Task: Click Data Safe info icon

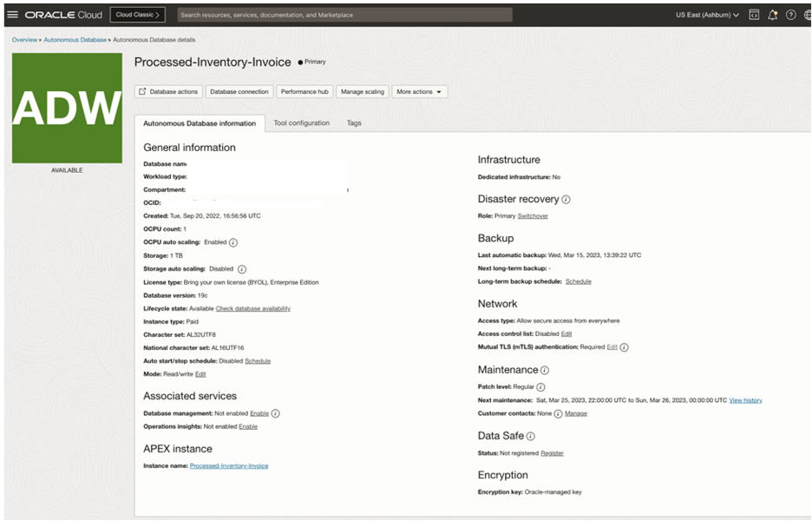Action: (530, 436)
